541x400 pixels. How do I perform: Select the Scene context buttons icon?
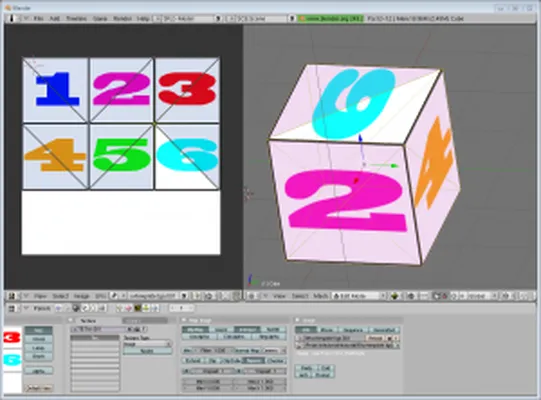point(102,308)
